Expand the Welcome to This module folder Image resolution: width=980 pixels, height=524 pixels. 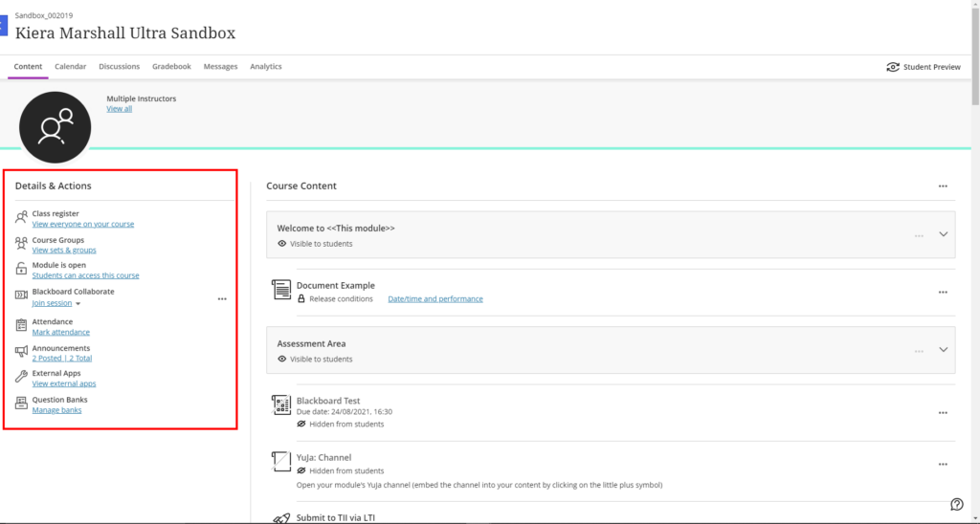[943, 234]
